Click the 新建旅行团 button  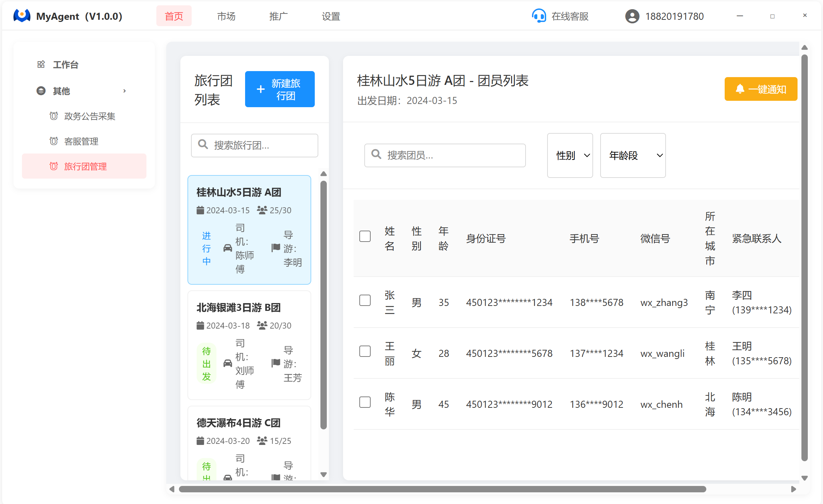[279, 89]
